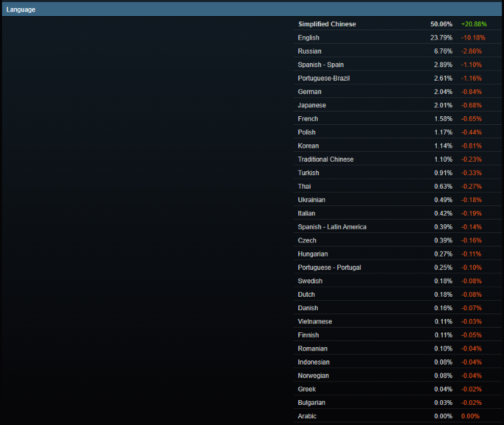Click the 0.00% Arabic share value
The width and height of the screenshot is (504, 425).
click(444, 416)
